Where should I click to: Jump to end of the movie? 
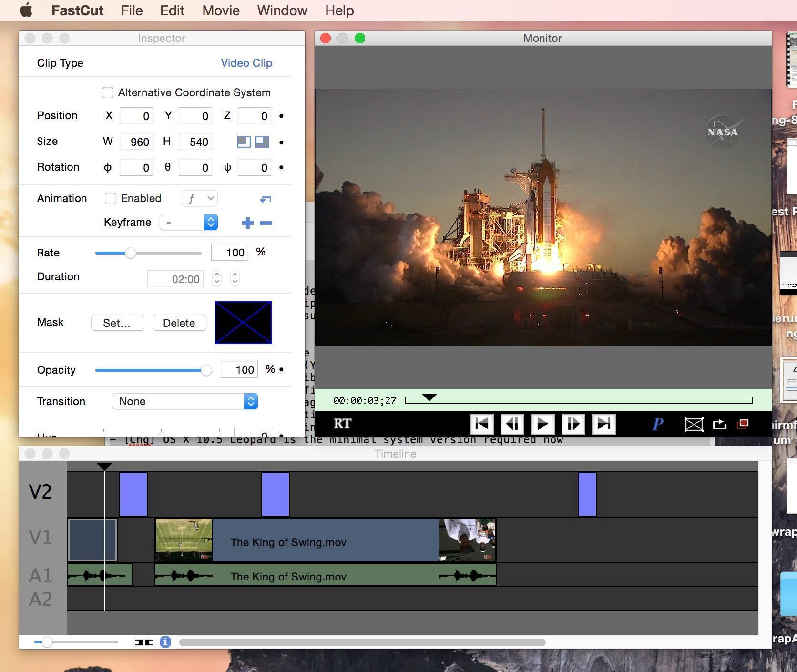click(x=603, y=424)
